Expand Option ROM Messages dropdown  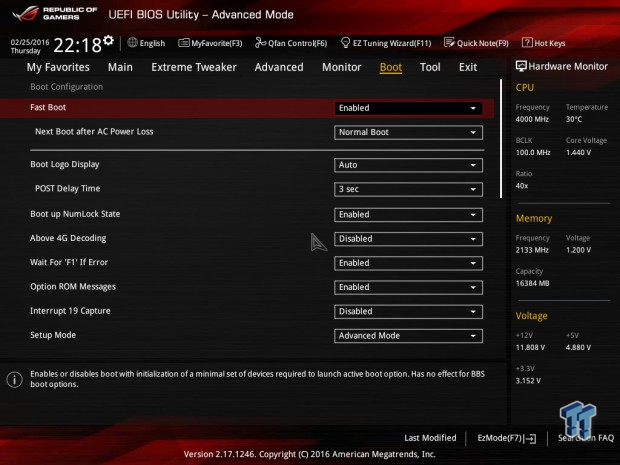pos(408,287)
